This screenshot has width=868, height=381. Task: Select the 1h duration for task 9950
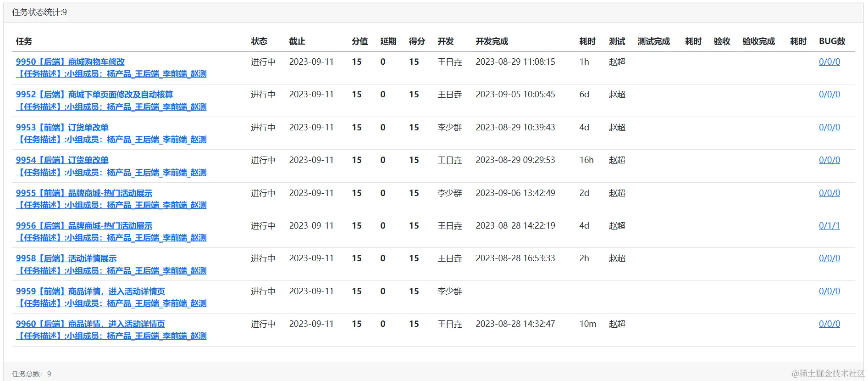click(584, 62)
